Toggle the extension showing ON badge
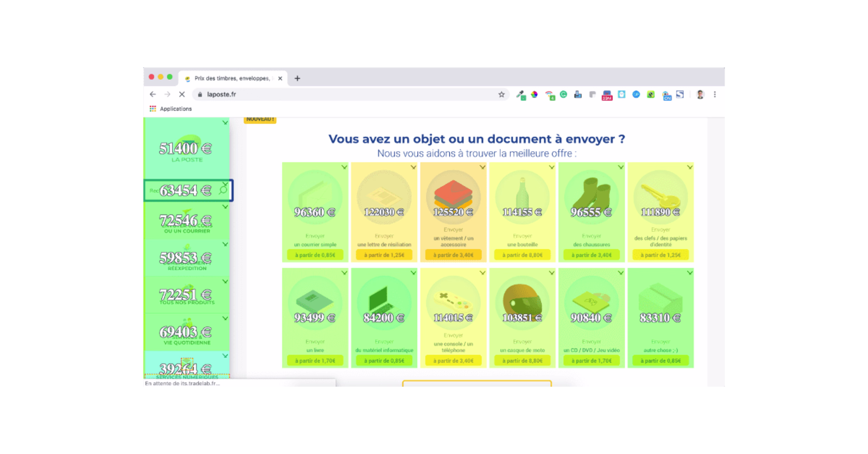868x454 pixels. [666, 95]
